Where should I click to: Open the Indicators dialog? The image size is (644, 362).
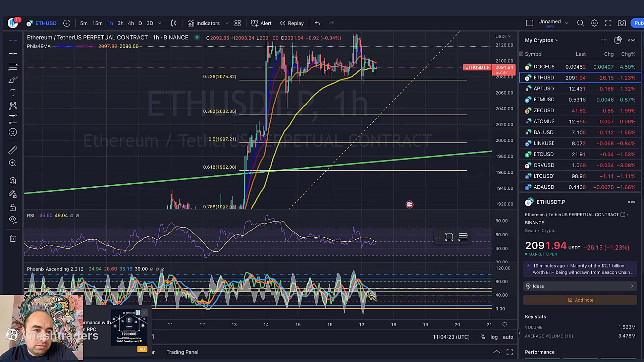pyautogui.click(x=204, y=23)
